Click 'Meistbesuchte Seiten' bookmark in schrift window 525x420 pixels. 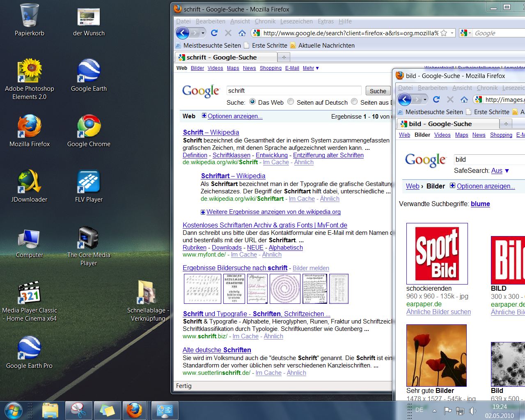pyautogui.click(x=208, y=45)
